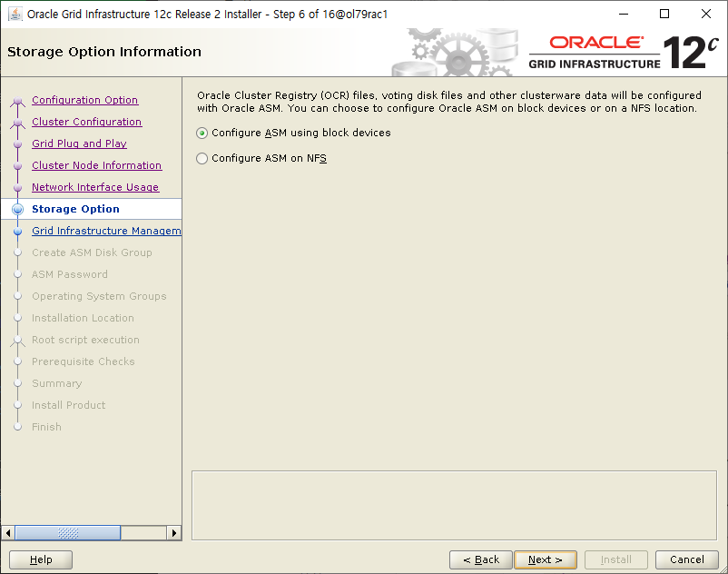728x574 pixels.
Task: Click right arrow of sidebar scrollbar
Action: pos(174,532)
